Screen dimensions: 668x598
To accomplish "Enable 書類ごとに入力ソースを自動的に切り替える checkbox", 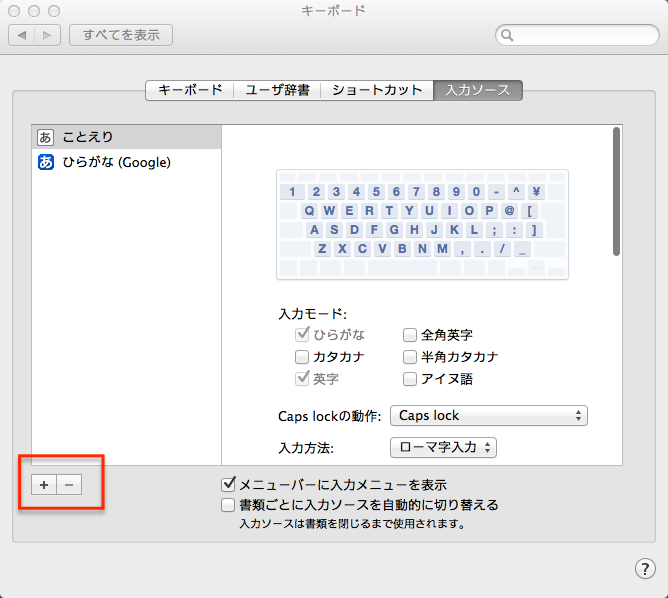I will pos(228,505).
